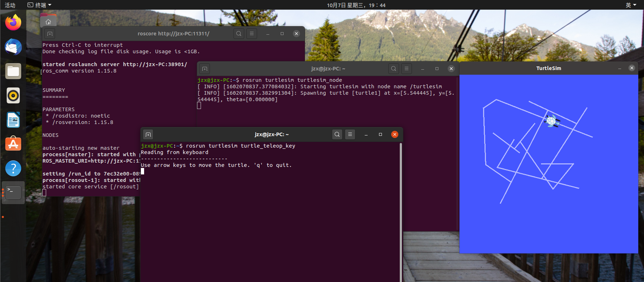
Task: Click the roscore http://jzx-PC:11311/ title
Action: point(173,34)
